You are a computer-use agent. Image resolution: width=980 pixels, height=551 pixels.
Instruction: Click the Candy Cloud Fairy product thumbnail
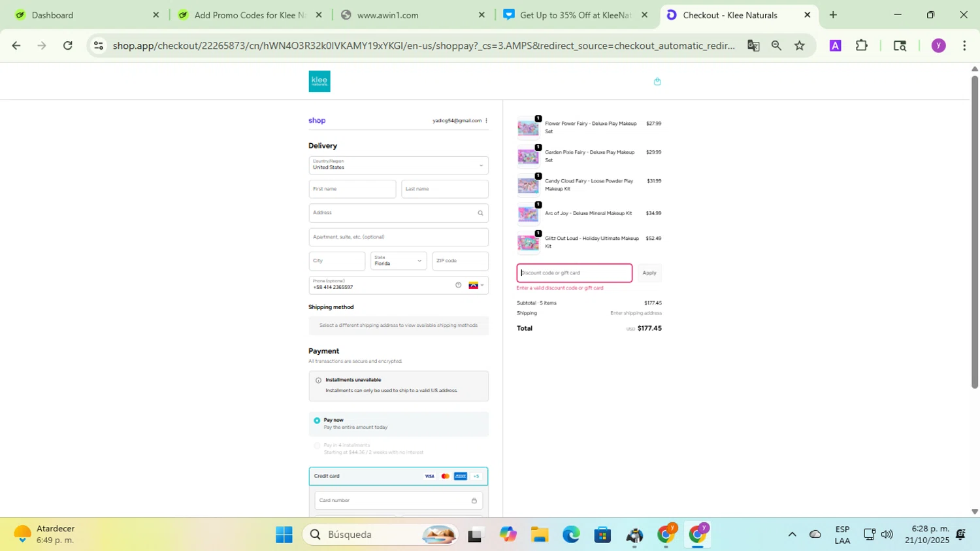(x=528, y=186)
